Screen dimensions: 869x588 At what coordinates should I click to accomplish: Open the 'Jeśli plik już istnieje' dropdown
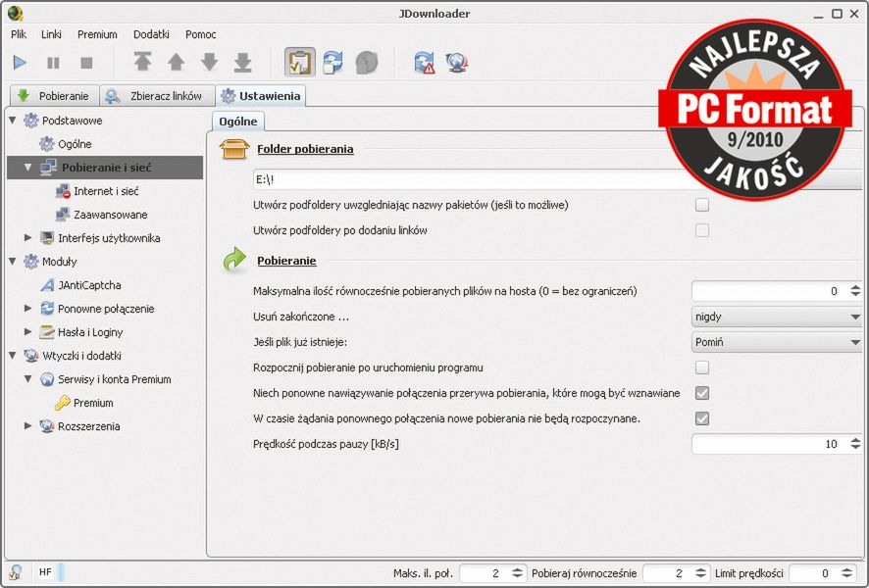coord(777,342)
